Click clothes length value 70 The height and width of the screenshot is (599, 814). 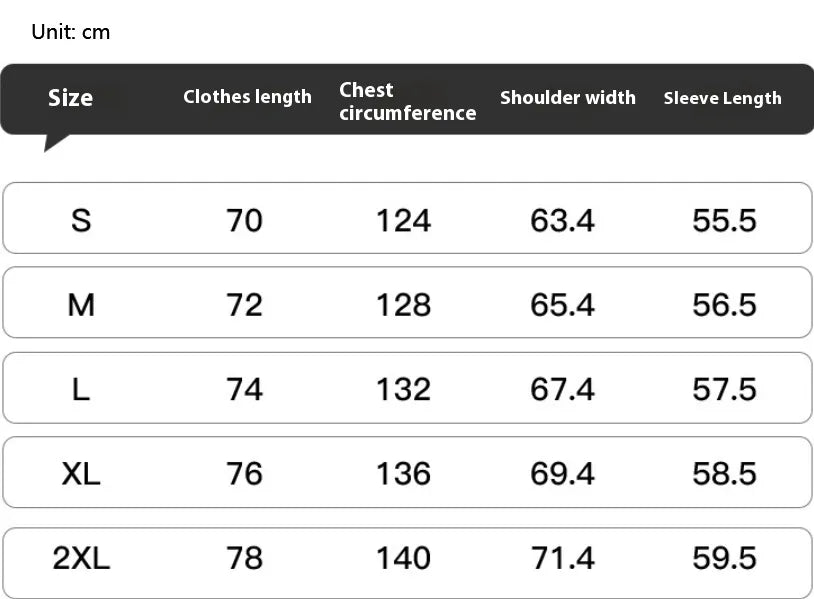point(244,220)
